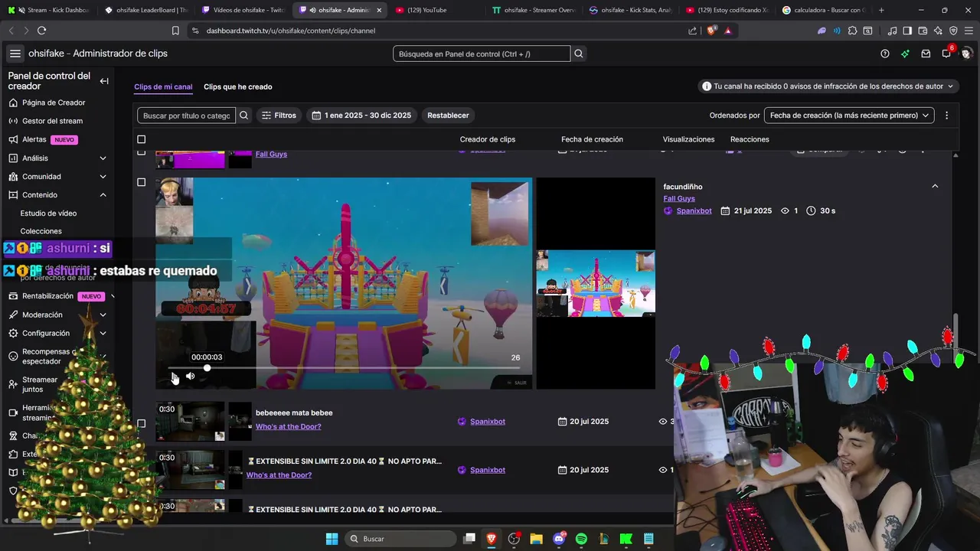This screenshot has width=980, height=551.
Task: Open the hamburger navigation menu
Action: click(x=15, y=54)
